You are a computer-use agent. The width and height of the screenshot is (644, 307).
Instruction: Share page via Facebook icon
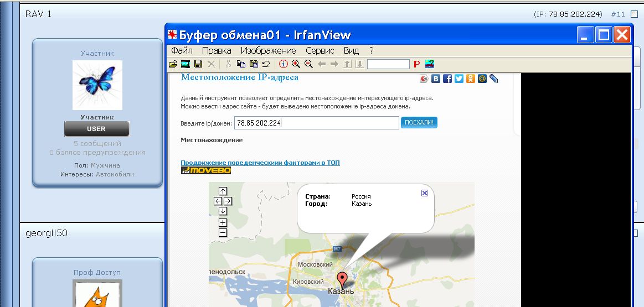[x=447, y=79]
